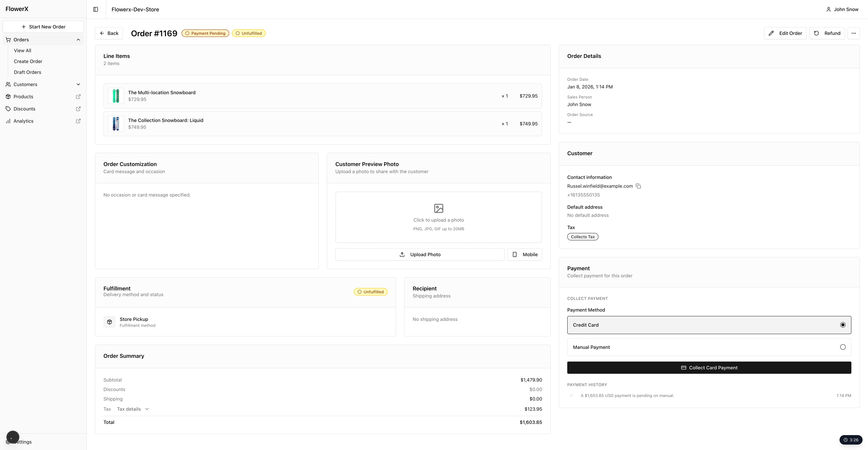Screen dimensions: 868x450
Task: Copy the customer email address
Action: pyautogui.click(x=638, y=186)
